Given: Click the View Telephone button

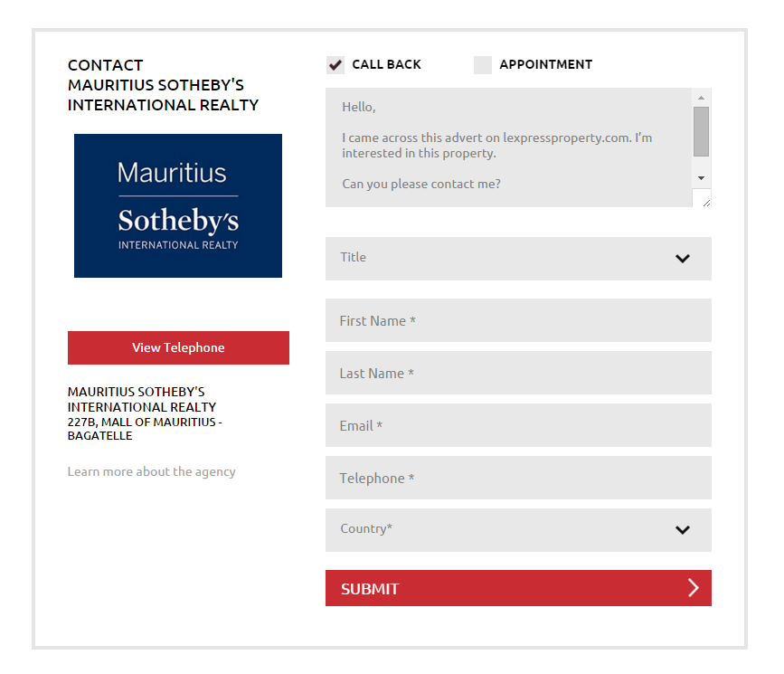Looking at the screenshot, I should coord(178,347).
